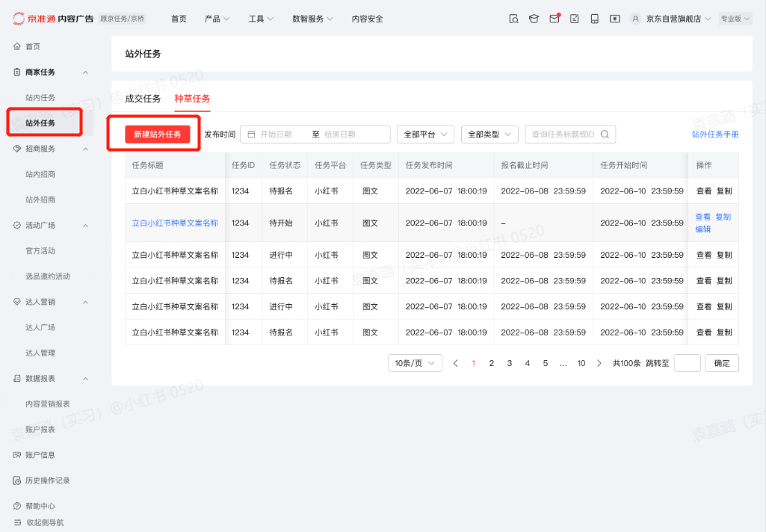Viewport: 766px width, 532px height.
Task: Open the mail icon with the red dot
Action: (x=555, y=19)
